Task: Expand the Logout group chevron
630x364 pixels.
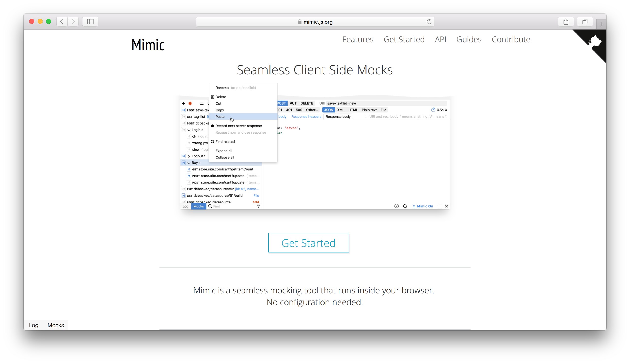Action: pos(189,156)
